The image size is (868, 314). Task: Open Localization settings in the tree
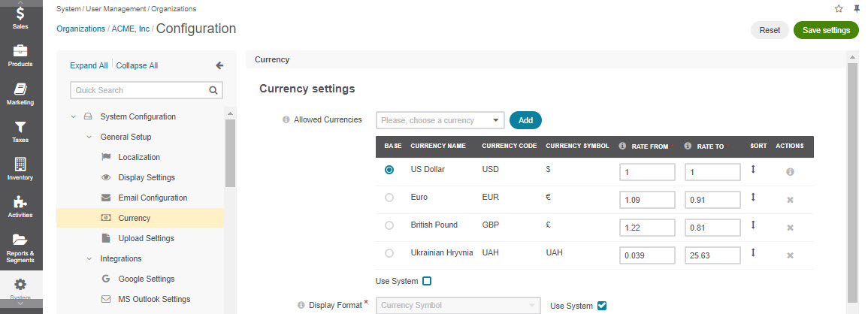pos(139,157)
